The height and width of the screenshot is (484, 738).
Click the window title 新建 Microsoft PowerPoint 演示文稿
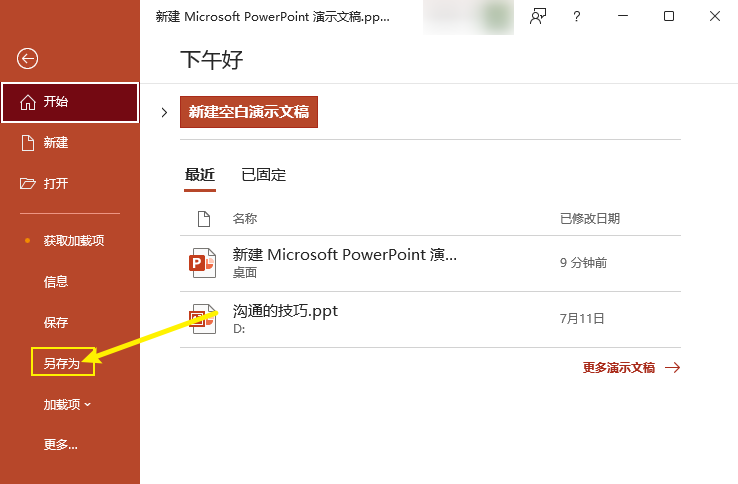273,17
